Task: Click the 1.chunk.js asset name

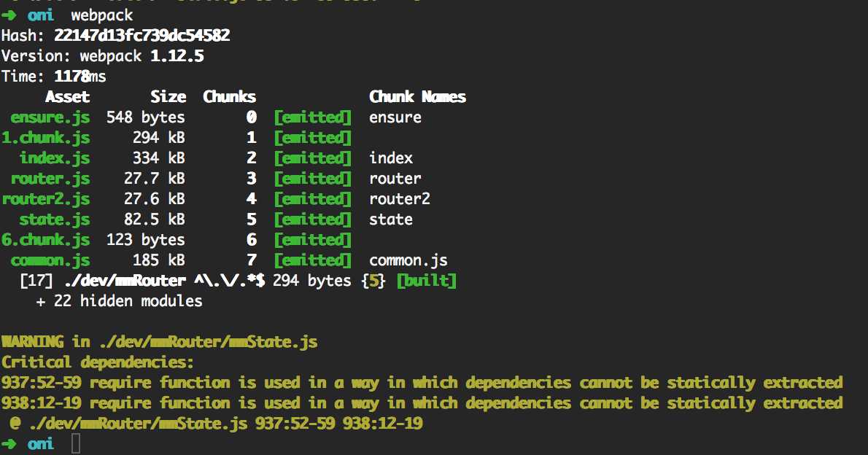Action: 45,138
